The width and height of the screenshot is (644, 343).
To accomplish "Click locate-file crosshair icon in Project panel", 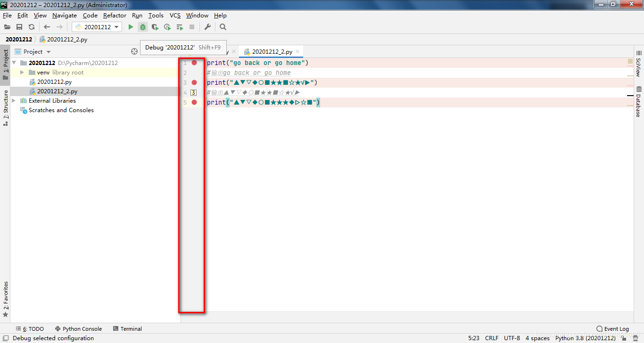I will [134, 51].
